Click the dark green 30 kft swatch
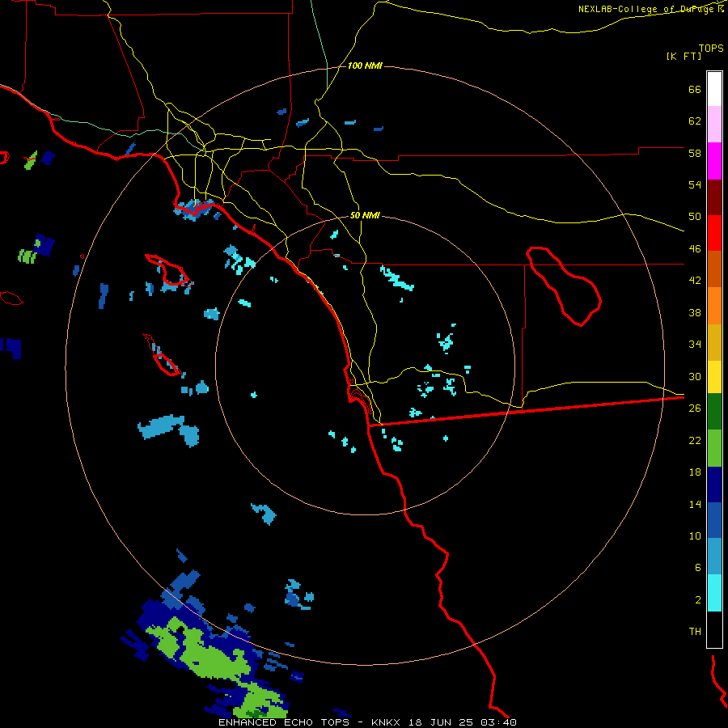The image size is (728, 728). (x=714, y=412)
